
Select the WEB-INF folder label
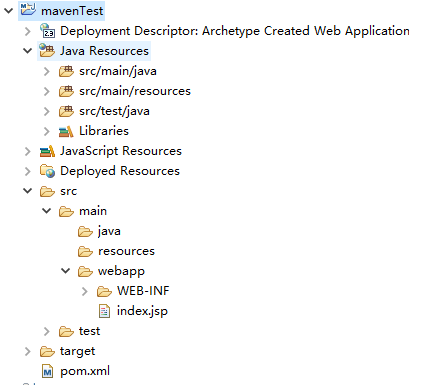143,291
